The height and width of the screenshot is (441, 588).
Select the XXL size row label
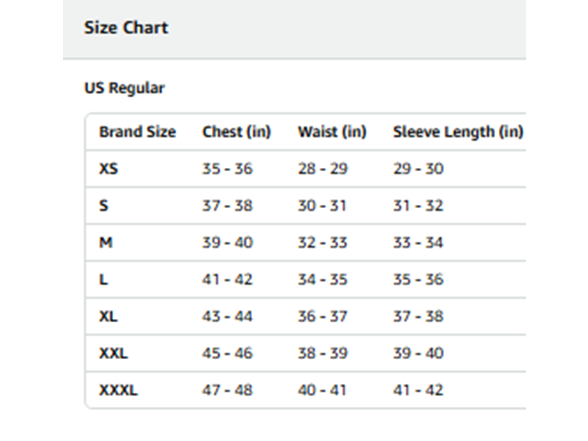pyautogui.click(x=113, y=353)
